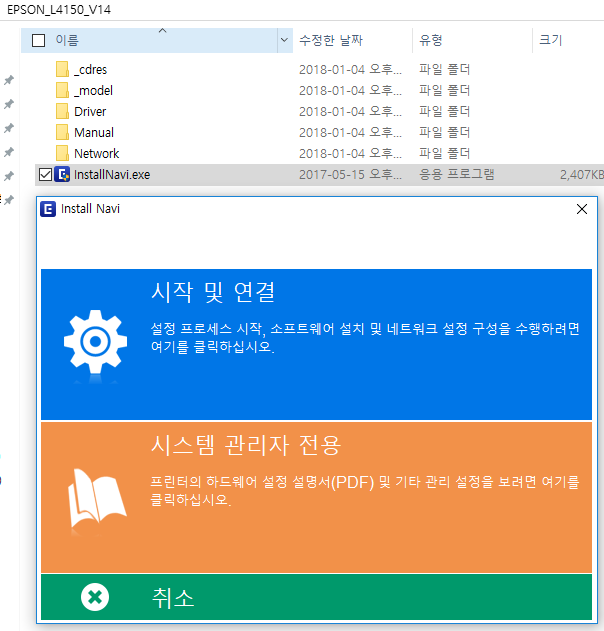Start setup with the 시작 및 연결 button
Viewport: 604px width, 631px height.
[x=316, y=344]
